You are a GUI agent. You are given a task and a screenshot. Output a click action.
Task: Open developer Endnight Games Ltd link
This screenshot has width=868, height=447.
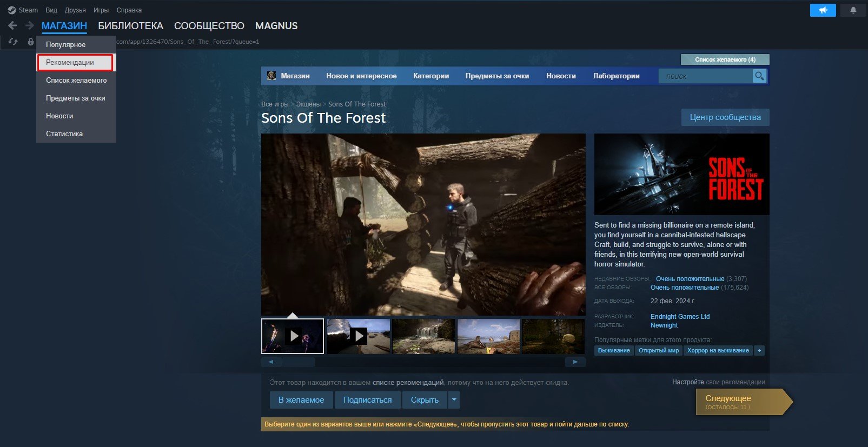pos(680,317)
